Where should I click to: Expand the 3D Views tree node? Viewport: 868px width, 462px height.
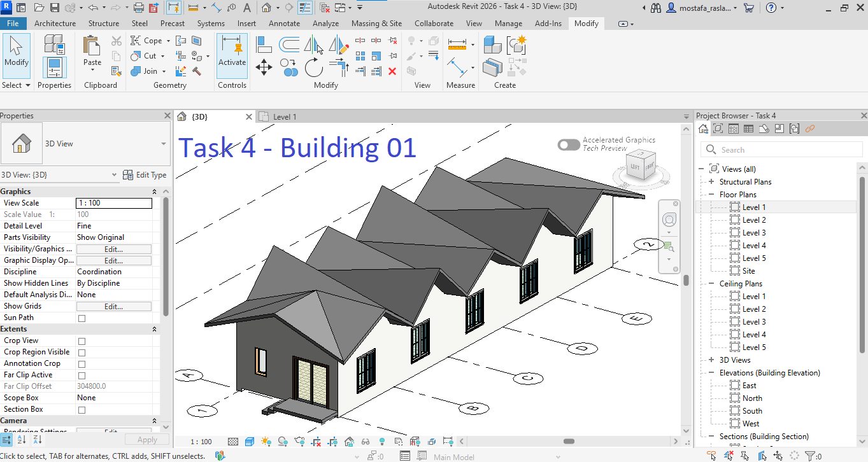point(711,360)
